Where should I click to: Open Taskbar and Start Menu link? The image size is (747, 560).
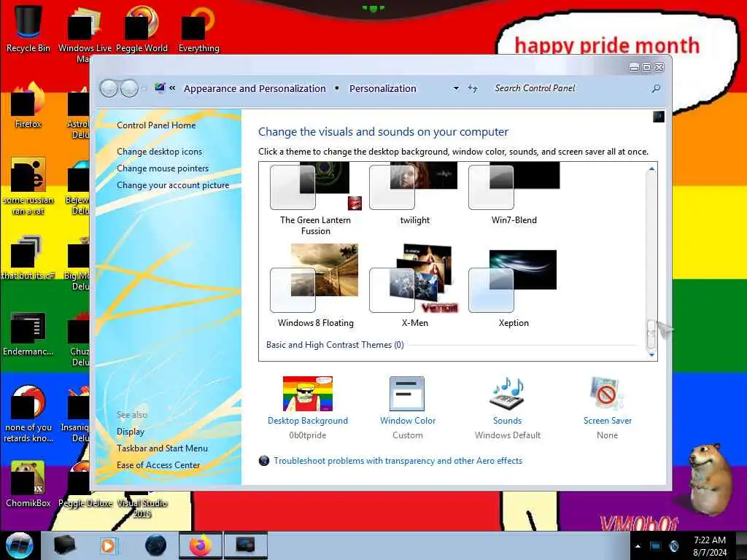tap(162, 448)
